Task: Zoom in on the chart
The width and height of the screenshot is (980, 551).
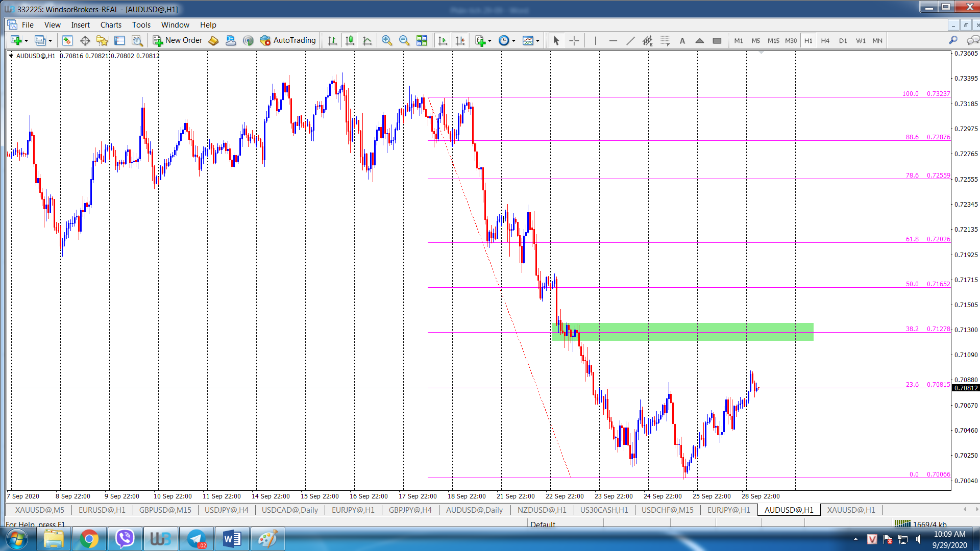Action: [386, 40]
